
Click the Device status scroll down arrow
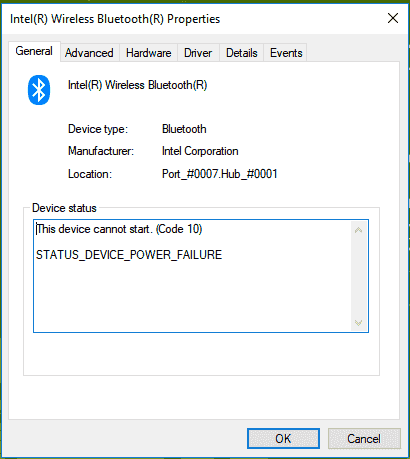358,323
